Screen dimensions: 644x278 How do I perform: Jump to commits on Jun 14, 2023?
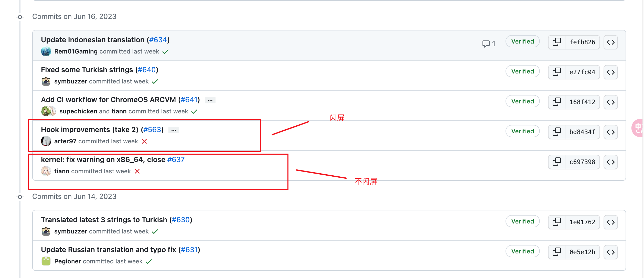[74, 196]
